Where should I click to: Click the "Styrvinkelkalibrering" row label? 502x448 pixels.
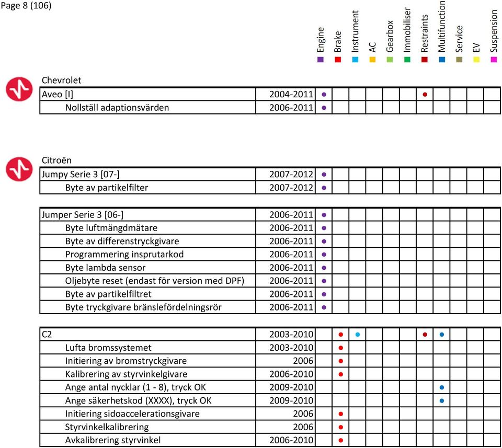tap(107, 427)
